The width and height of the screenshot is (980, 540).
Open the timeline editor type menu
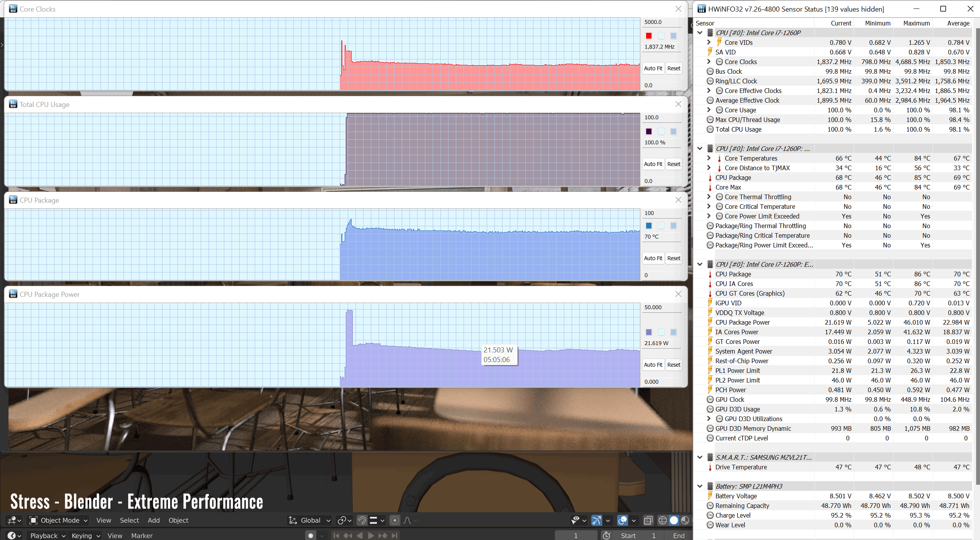coord(15,535)
